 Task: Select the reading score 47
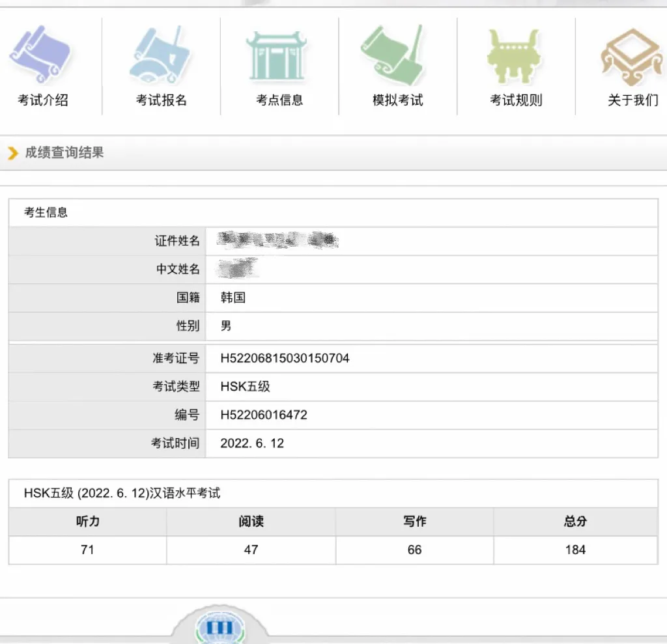click(251, 550)
